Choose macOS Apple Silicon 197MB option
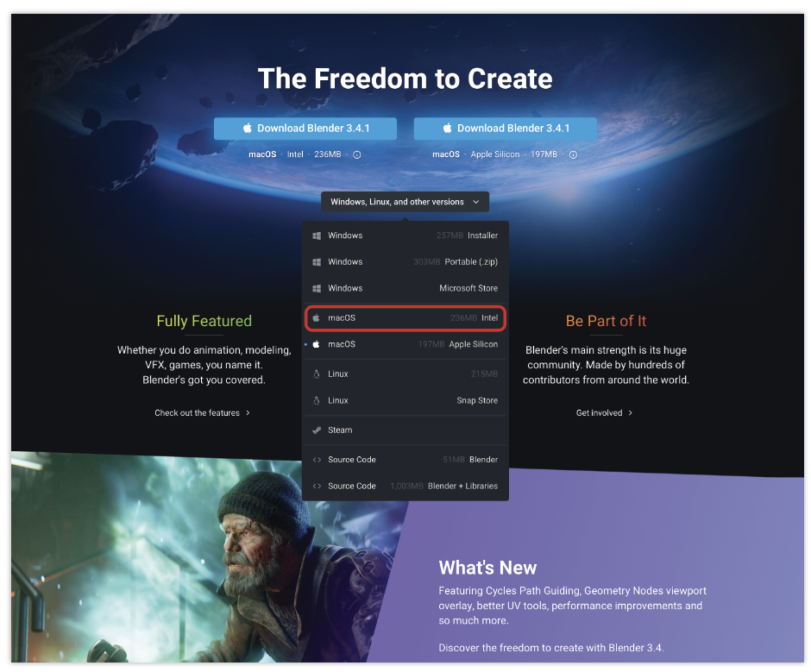The width and height of the screenshot is (811, 672). [x=405, y=344]
